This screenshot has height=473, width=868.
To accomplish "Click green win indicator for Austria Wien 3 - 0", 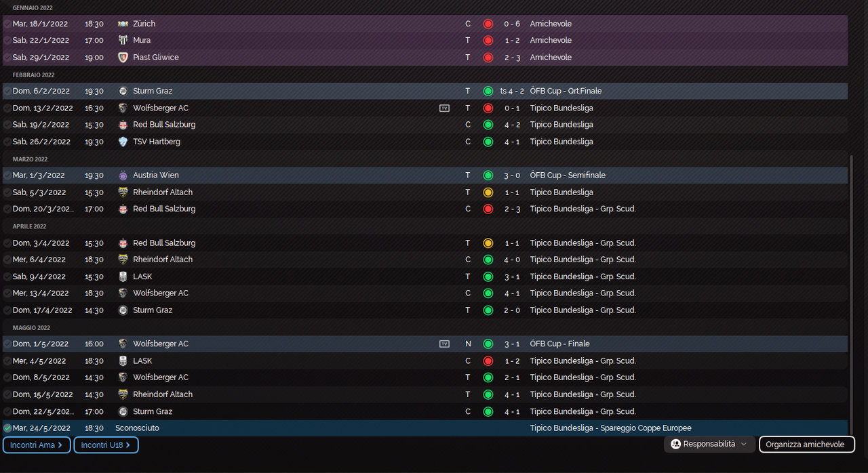I will 488,176.
